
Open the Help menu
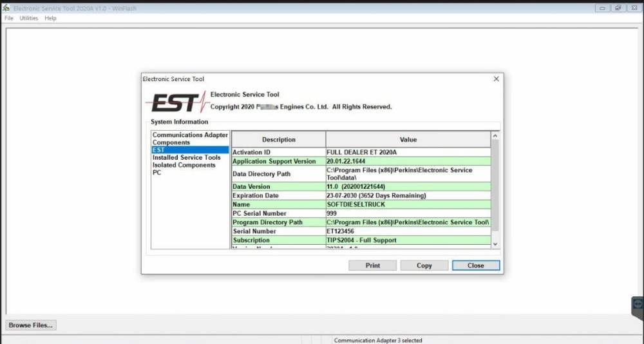pos(50,18)
